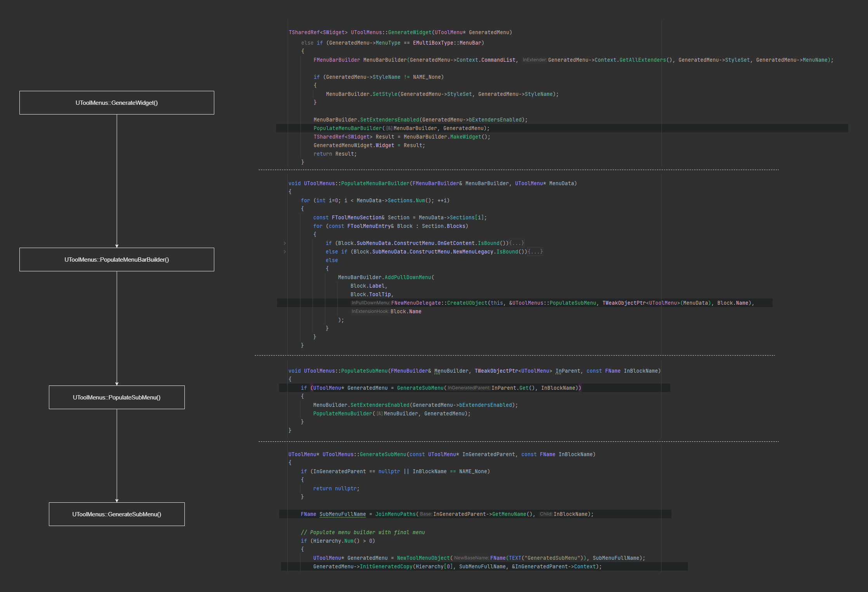Click the PopulateMenuBarBuilder call in GenerateWidget code
The width and height of the screenshot is (868, 592).
click(347, 128)
